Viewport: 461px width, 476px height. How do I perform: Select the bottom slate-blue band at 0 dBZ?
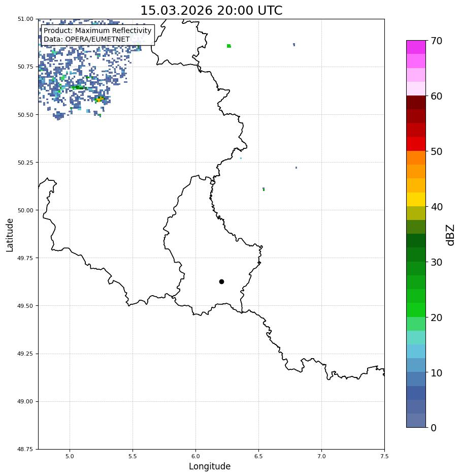(x=416, y=421)
